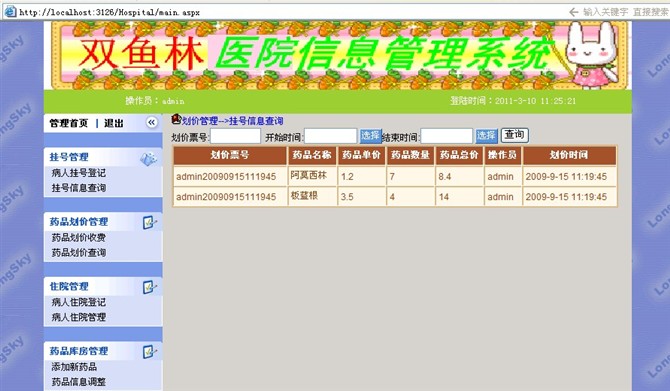
Task: Click operator admin in the 阿莫西林 row
Action: [500, 176]
